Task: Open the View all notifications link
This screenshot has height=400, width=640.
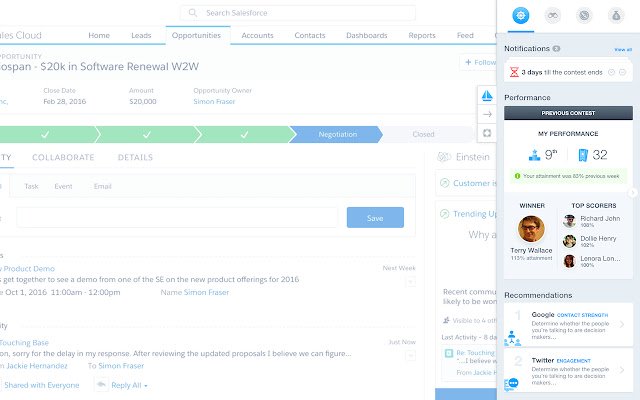Action: 623,49
